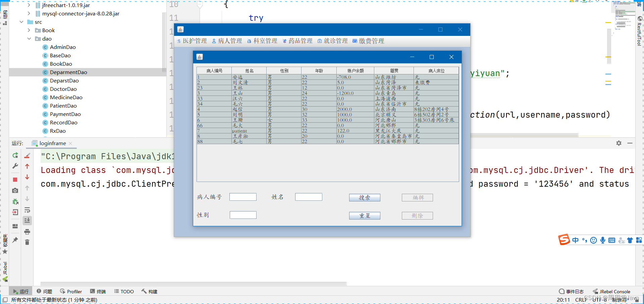
Task: Click the 搜索 search button
Action: tap(365, 197)
